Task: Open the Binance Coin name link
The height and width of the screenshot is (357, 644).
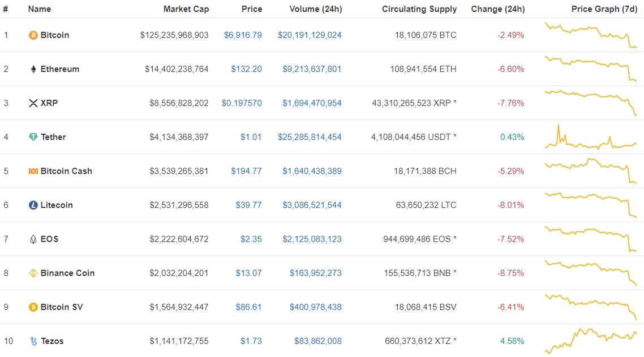Action: tap(67, 273)
